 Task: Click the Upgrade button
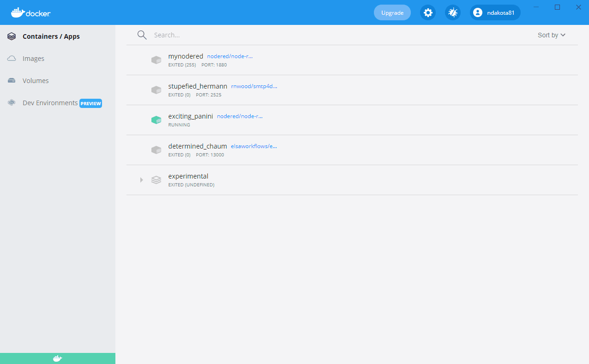(392, 12)
